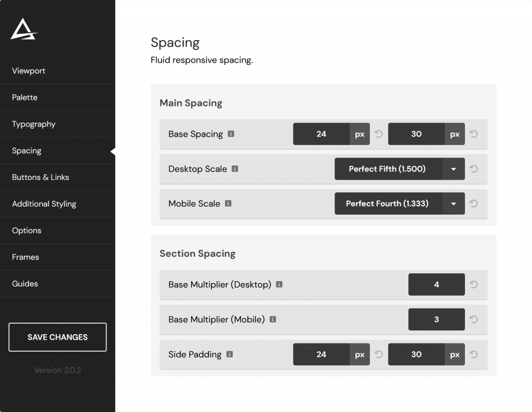Click the app logo in the sidebar
The height and width of the screenshot is (412, 532).
pos(23,30)
